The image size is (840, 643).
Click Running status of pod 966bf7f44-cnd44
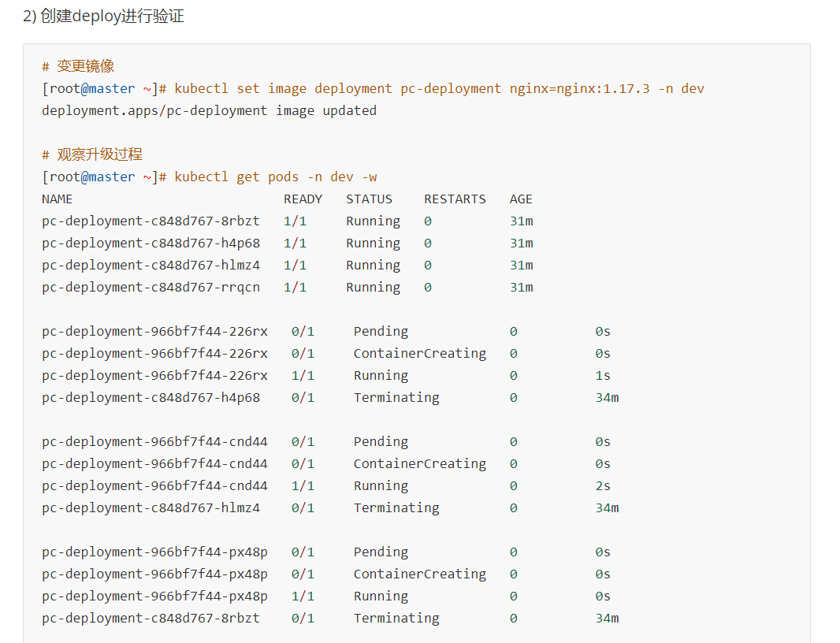click(x=381, y=486)
